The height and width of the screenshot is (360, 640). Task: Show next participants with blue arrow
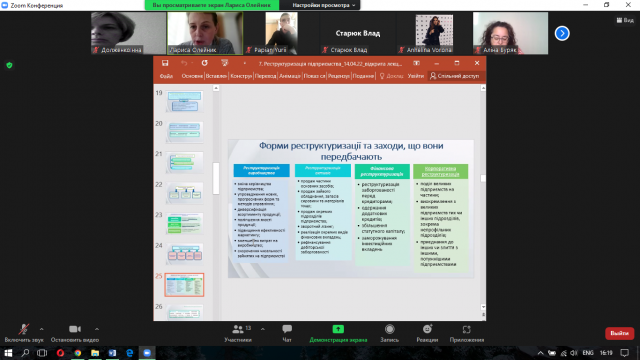click(x=562, y=33)
